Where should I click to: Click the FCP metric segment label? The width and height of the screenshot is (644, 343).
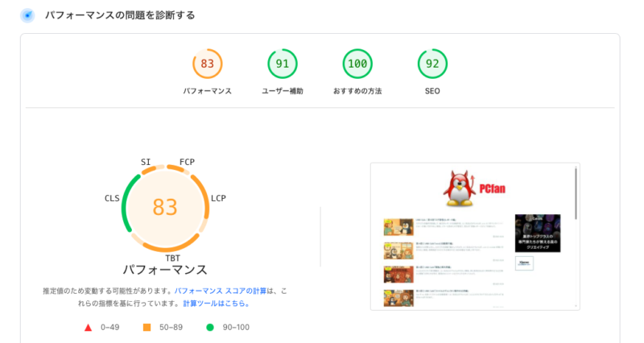[187, 162]
